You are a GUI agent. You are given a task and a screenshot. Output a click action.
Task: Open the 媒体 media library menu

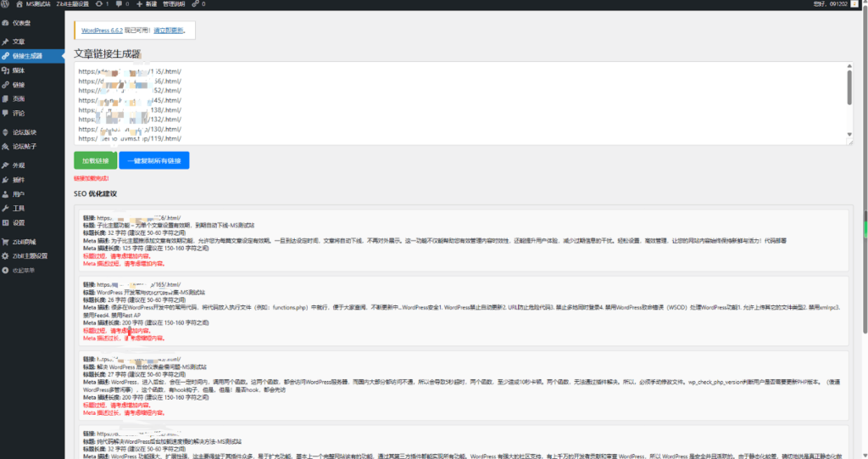click(19, 70)
